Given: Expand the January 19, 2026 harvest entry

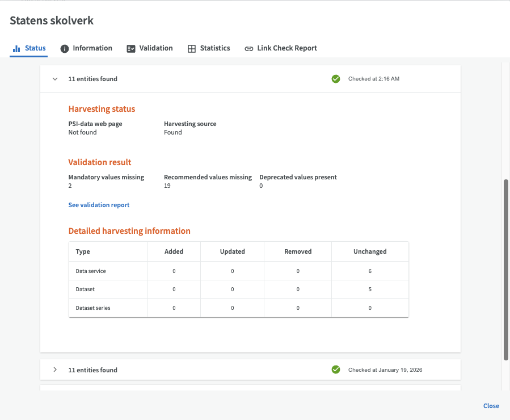Looking at the screenshot, I should pos(55,369).
